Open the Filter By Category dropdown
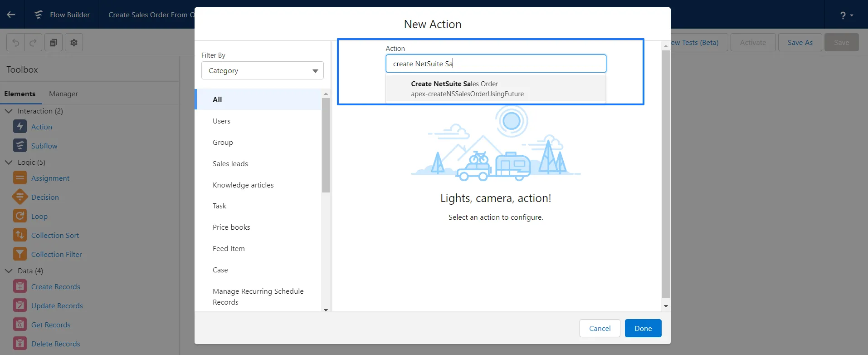The width and height of the screenshot is (868, 355). [x=263, y=70]
